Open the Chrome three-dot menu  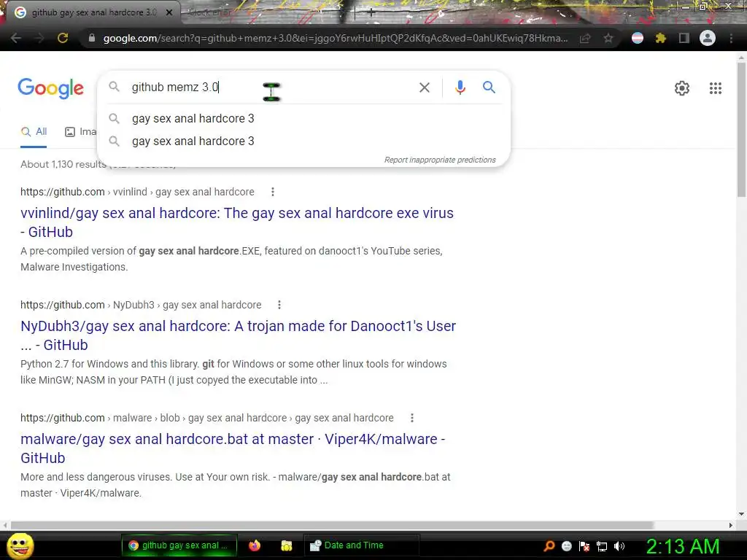(731, 38)
